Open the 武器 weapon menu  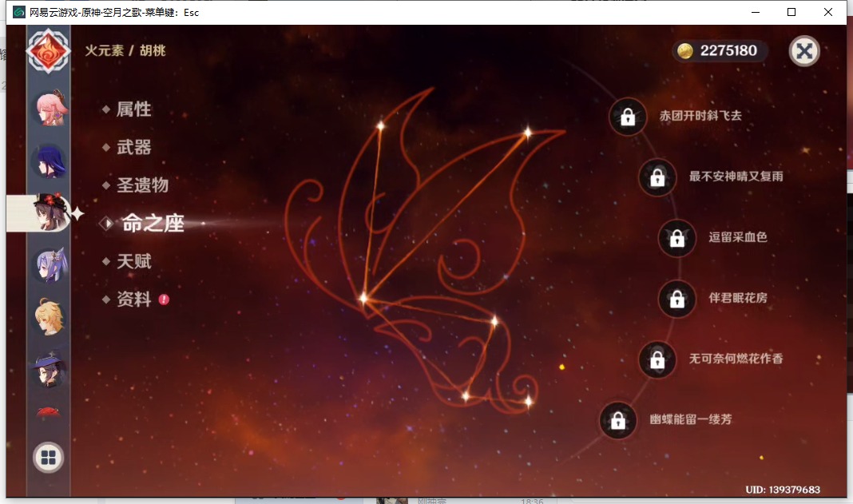point(134,147)
